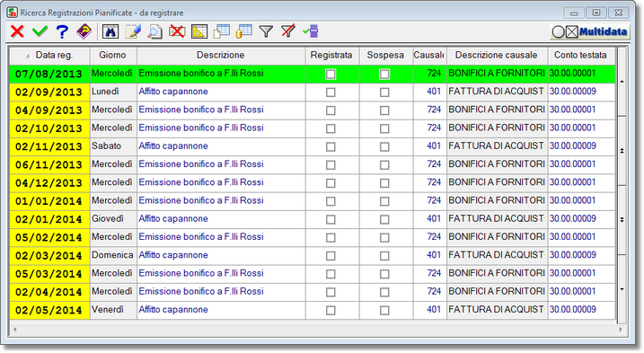Select the date cell 02/04/2014
The width and height of the screenshot is (644, 353).
(x=49, y=292)
